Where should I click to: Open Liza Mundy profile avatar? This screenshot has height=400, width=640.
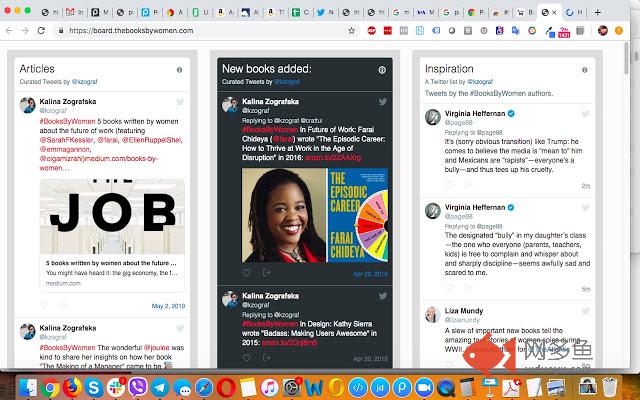click(433, 314)
